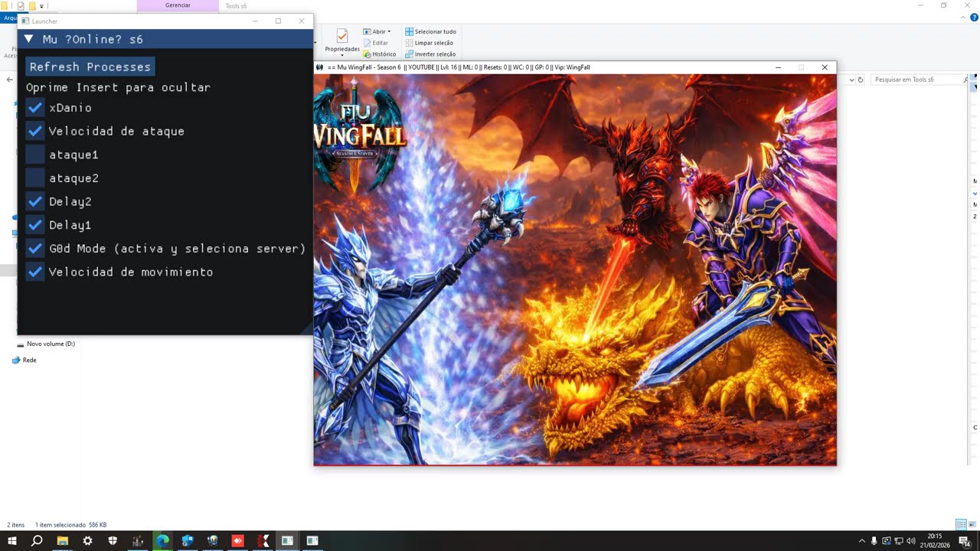Switch Explorer to details view icon
Screen dimensions: 980x551
click(961, 525)
